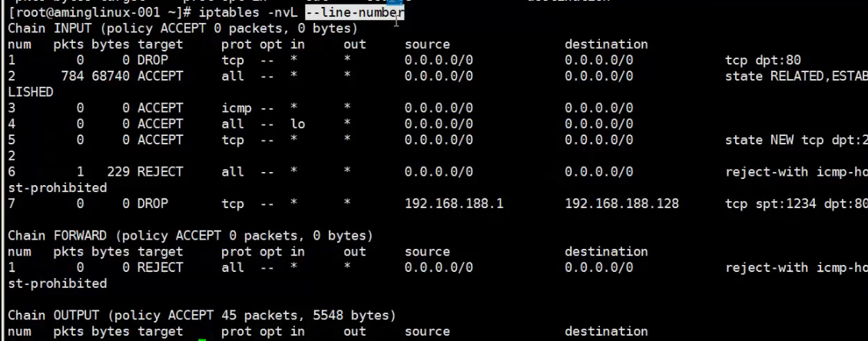Click the 'destination' column header of the OUTPUT chain
Viewport: 868px width, 341px height.
[606, 332]
